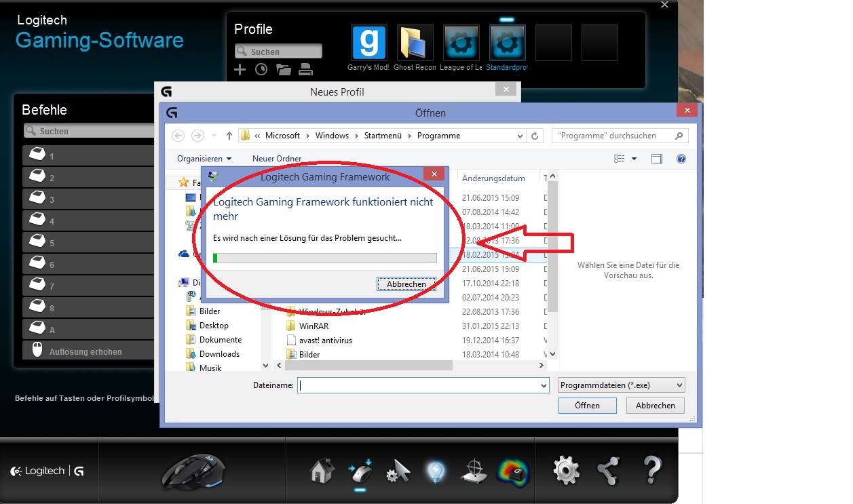Click the Startmenü breadcrumb segment
This screenshot has width=853, height=504.
[383, 136]
